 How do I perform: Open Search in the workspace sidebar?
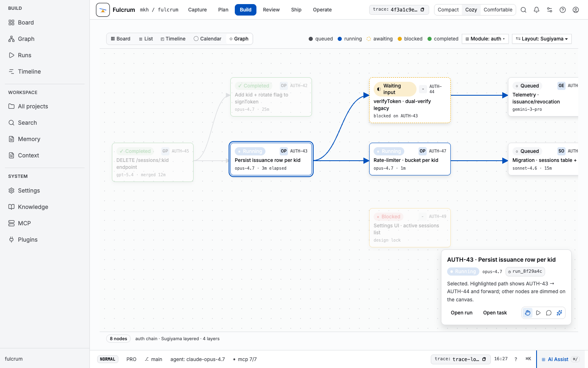45,123
